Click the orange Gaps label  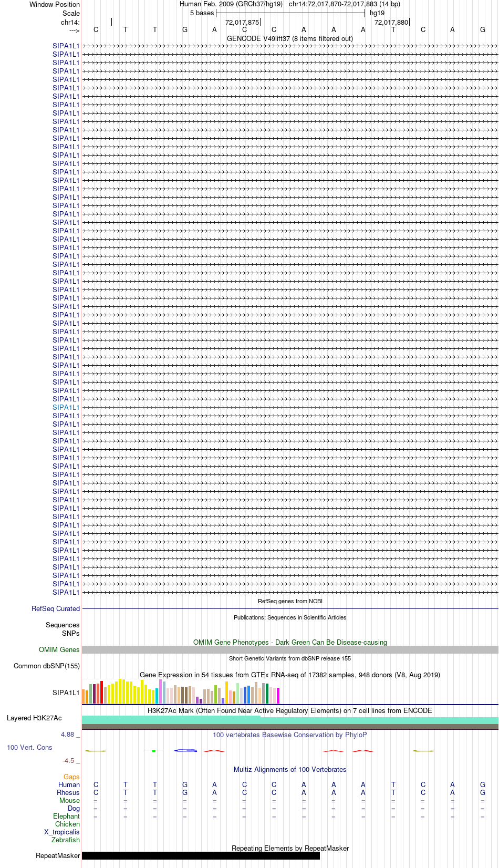coord(71,777)
